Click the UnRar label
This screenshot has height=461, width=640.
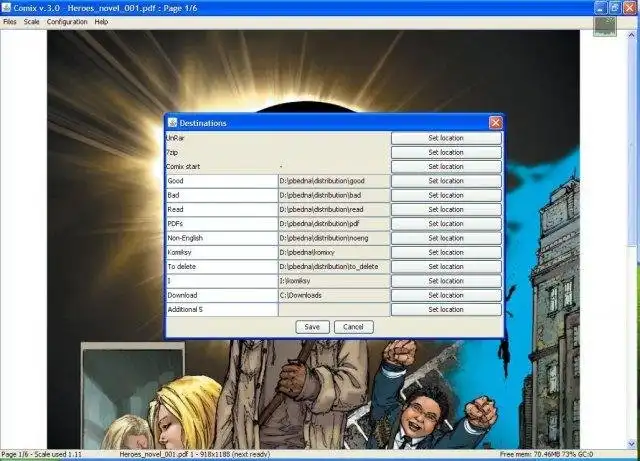pos(175,138)
